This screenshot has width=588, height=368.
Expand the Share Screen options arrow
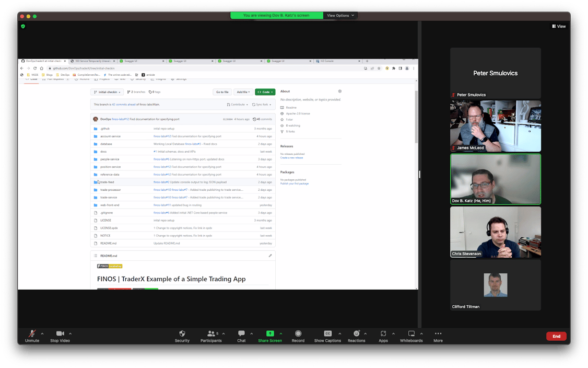pos(280,333)
